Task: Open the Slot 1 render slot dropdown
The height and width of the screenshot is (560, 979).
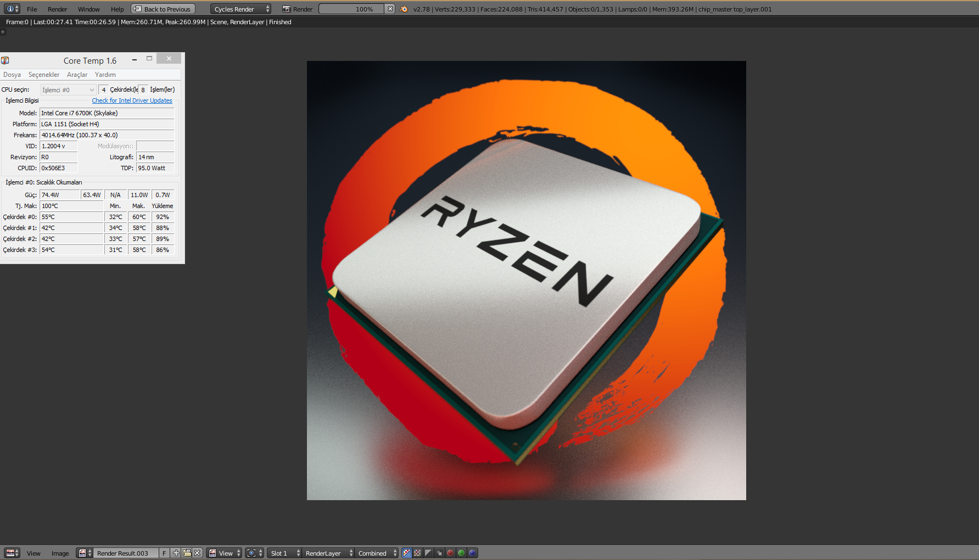Action: point(284,553)
